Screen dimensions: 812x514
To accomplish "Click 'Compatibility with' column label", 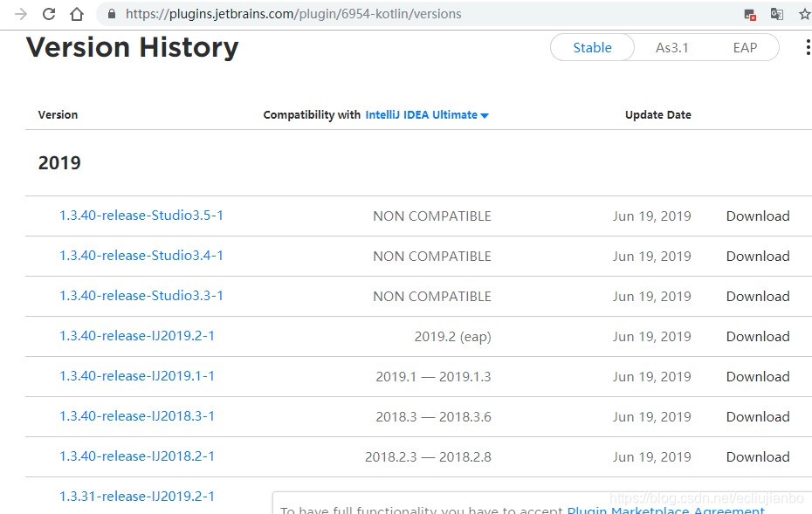I will tap(312, 115).
